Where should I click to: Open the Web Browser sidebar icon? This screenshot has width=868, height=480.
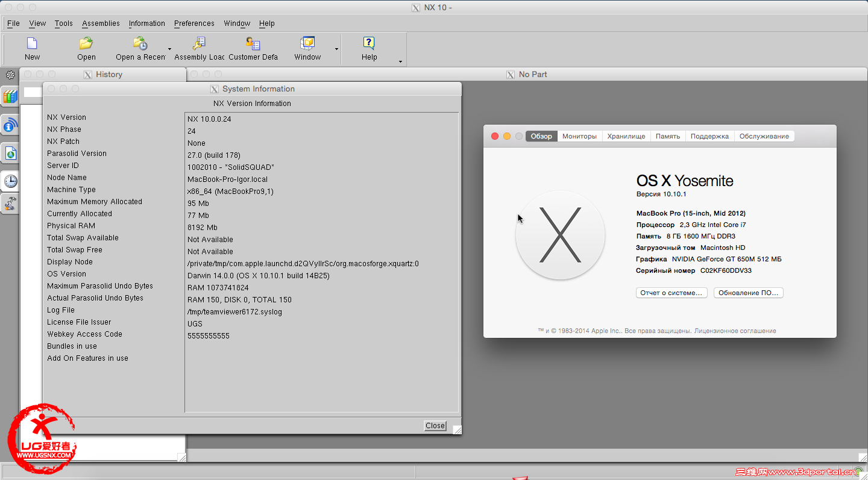10,154
